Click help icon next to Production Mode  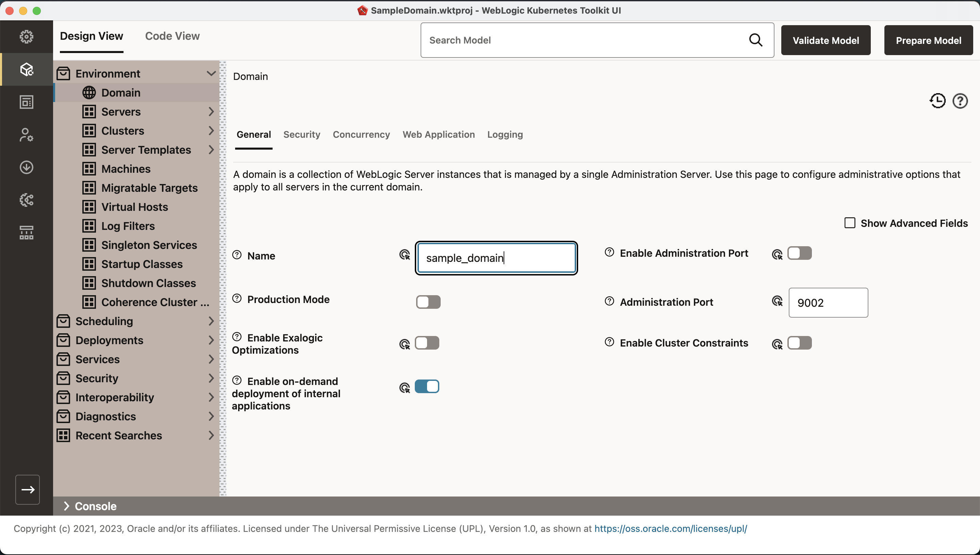237,299
